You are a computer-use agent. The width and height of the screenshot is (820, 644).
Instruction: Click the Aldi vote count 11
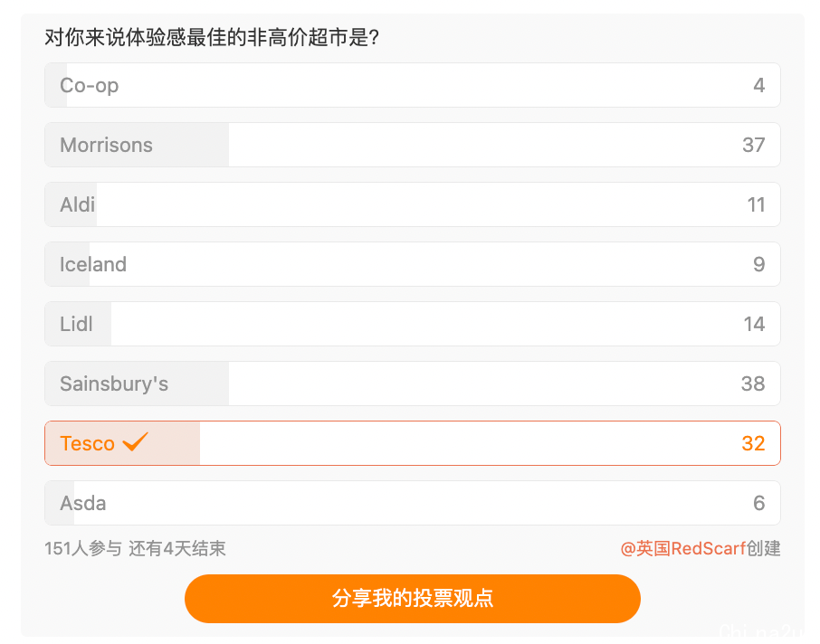[756, 205]
